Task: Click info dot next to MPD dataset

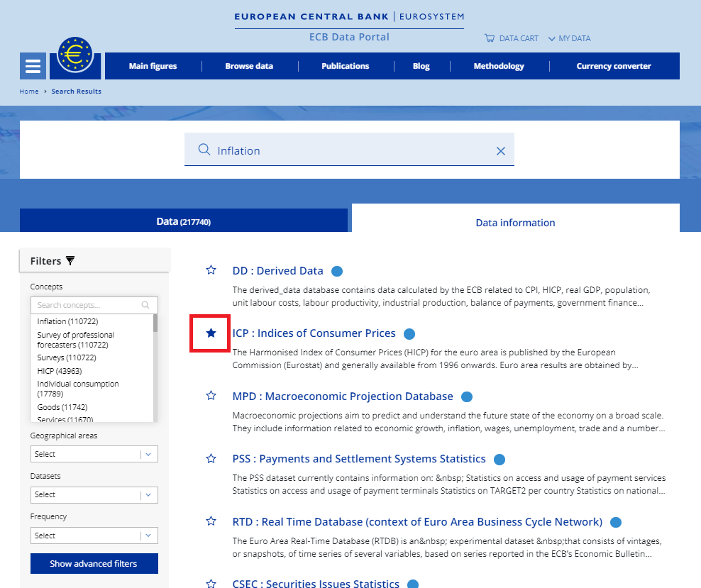Action: pyautogui.click(x=466, y=397)
